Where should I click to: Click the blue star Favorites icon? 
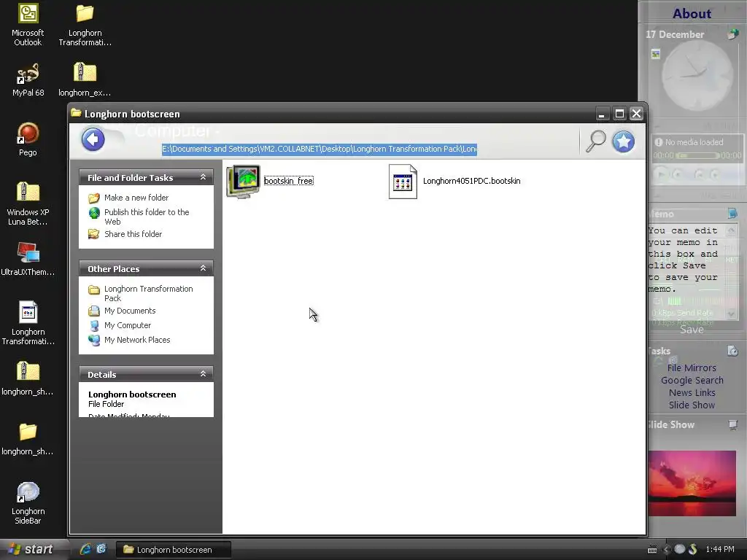[623, 141]
